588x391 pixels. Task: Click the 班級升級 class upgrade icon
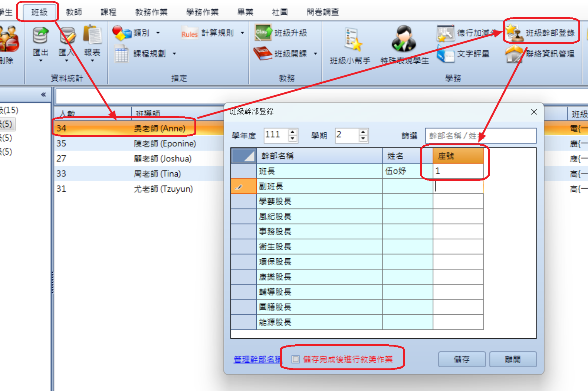pyautogui.click(x=263, y=33)
